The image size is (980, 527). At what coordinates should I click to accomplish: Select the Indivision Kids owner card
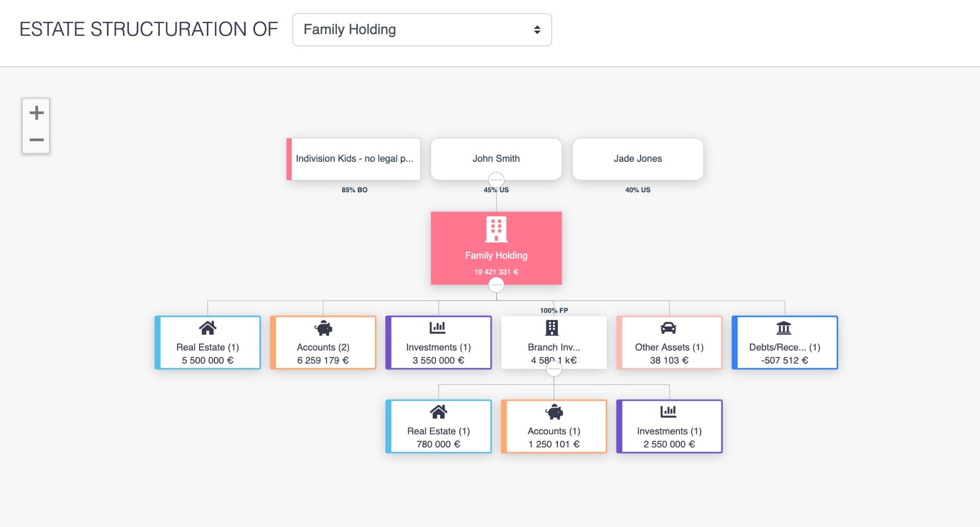354,159
